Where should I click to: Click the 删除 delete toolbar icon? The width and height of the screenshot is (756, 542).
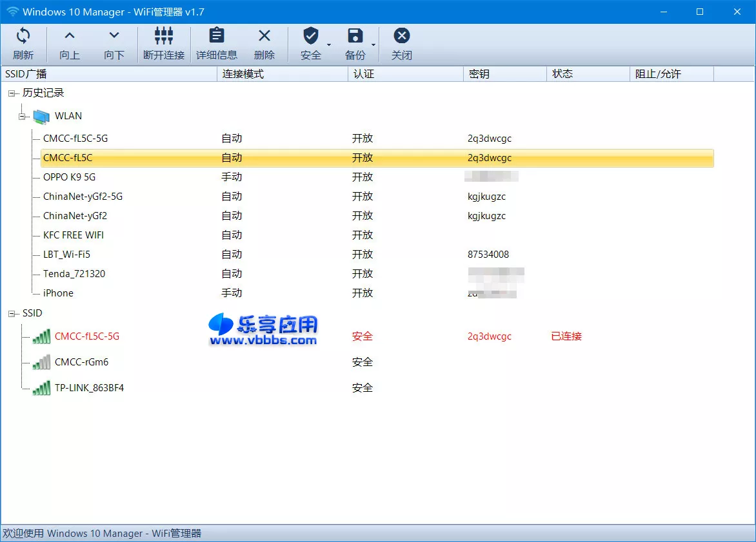coord(264,37)
